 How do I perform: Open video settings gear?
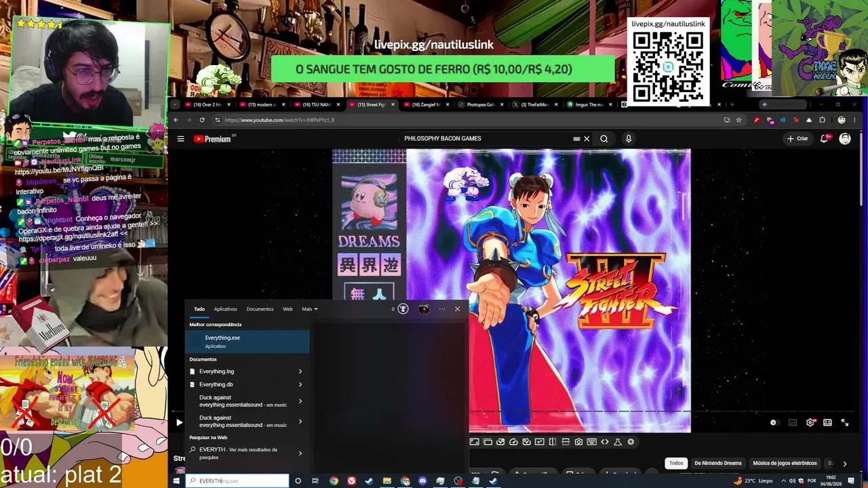point(810,423)
